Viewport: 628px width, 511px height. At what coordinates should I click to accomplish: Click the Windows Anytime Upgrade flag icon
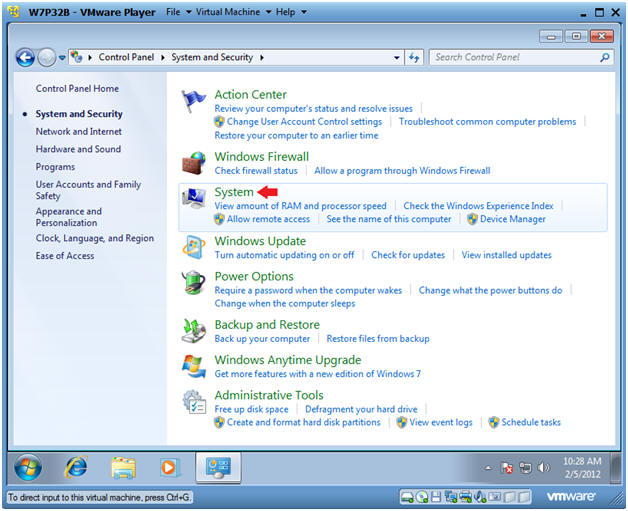click(x=194, y=366)
